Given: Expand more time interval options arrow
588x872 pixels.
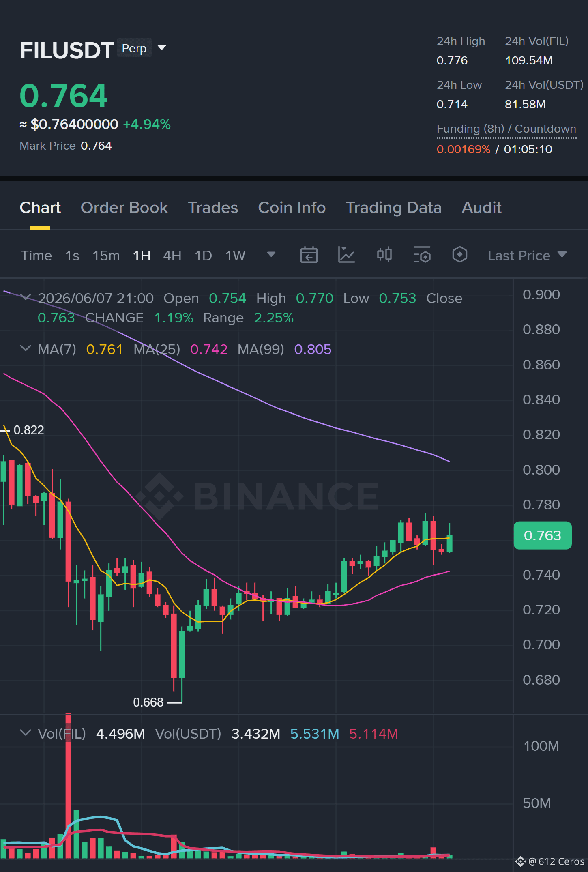Looking at the screenshot, I should [x=271, y=255].
